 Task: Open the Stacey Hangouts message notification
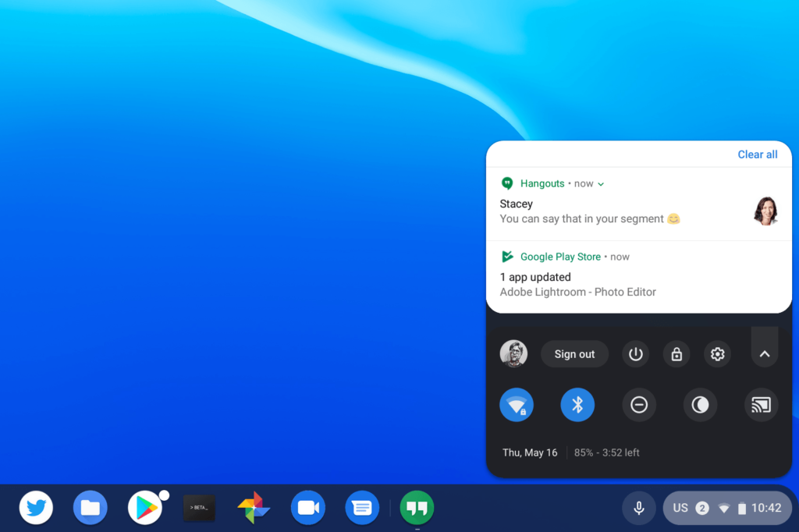click(639, 204)
